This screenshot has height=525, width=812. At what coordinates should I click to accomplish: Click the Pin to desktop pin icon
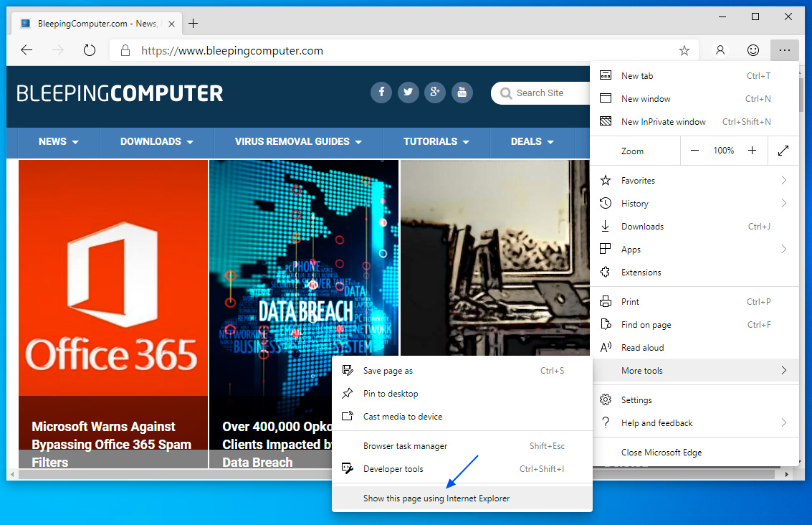[348, 393]
